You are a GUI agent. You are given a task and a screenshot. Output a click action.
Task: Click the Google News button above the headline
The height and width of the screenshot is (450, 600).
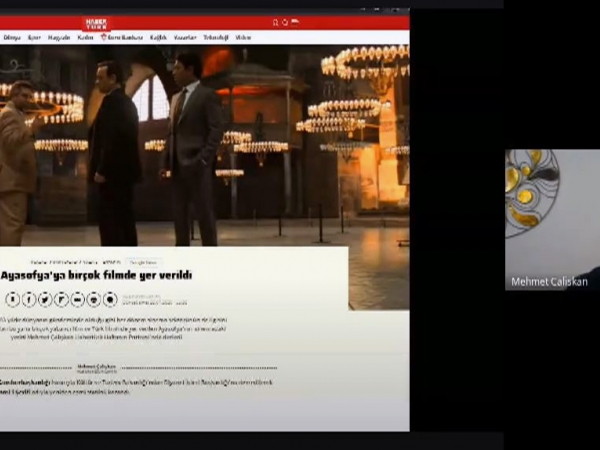pos(143,262)
